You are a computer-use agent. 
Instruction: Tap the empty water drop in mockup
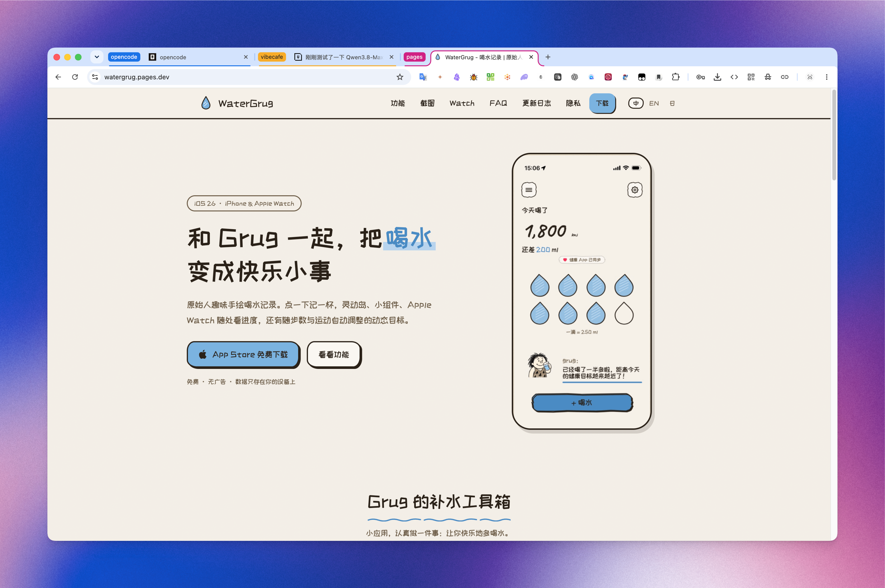pyautogui.click(x=624, y=313)
